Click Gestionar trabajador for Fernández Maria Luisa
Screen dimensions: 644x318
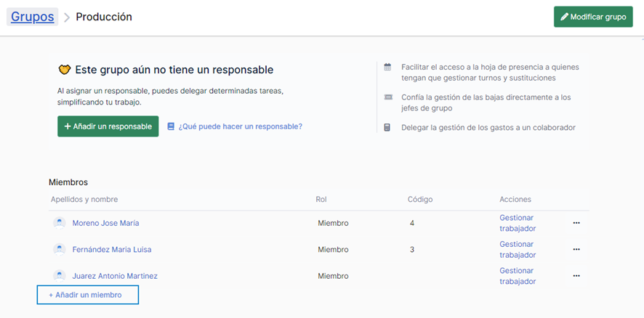tap(518, 250)
